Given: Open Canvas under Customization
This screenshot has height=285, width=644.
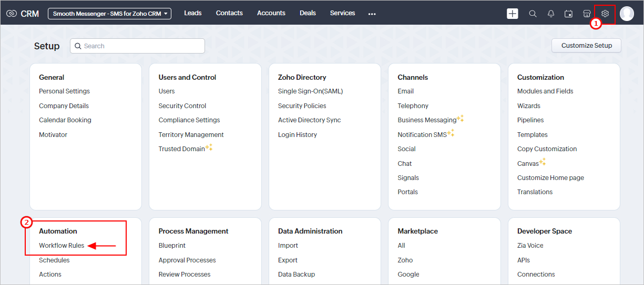Looking at the screenshot, I should point(528,164).
